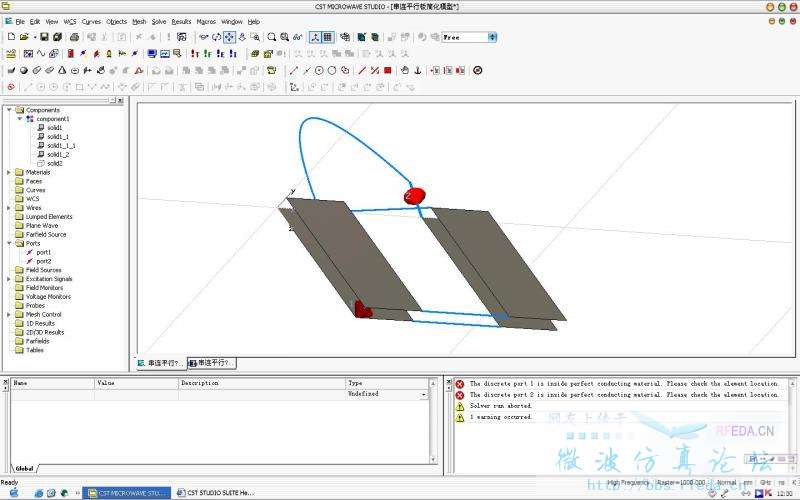Select the Rotate view tool

tap(216, 37)
